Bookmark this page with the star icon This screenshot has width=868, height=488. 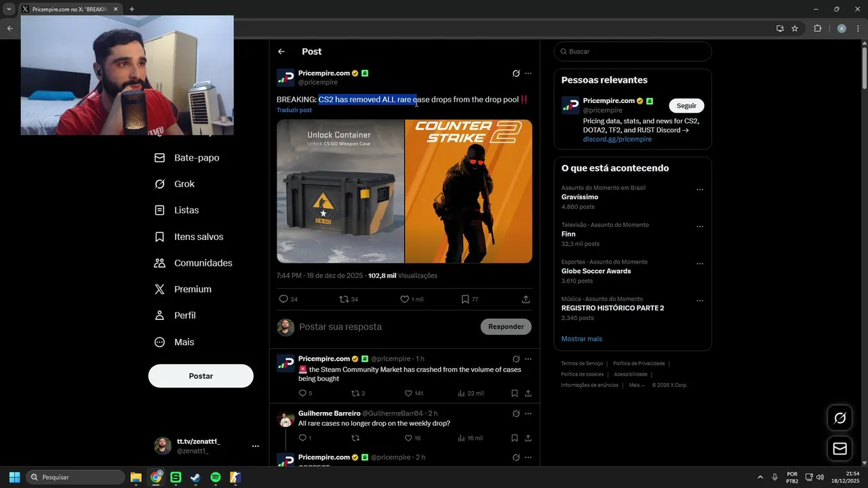click(795, 28)
